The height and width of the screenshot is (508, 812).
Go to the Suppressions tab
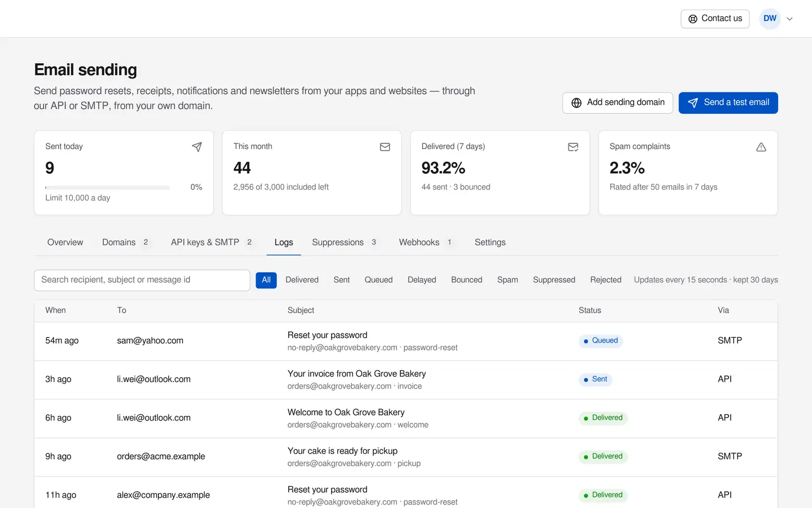point(345,242)
